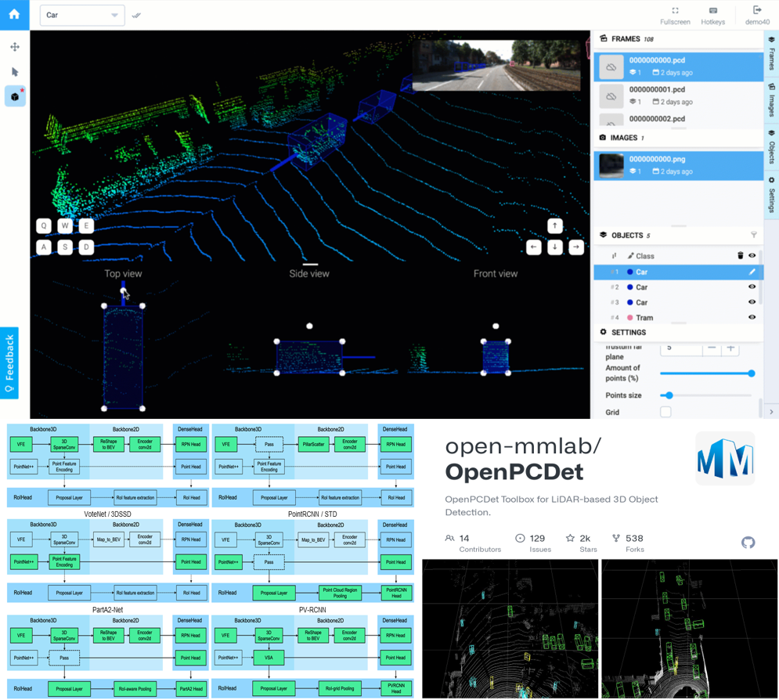Open the Hotkeys panel
This screenshot has height=700, width=779.
(713, 16)
